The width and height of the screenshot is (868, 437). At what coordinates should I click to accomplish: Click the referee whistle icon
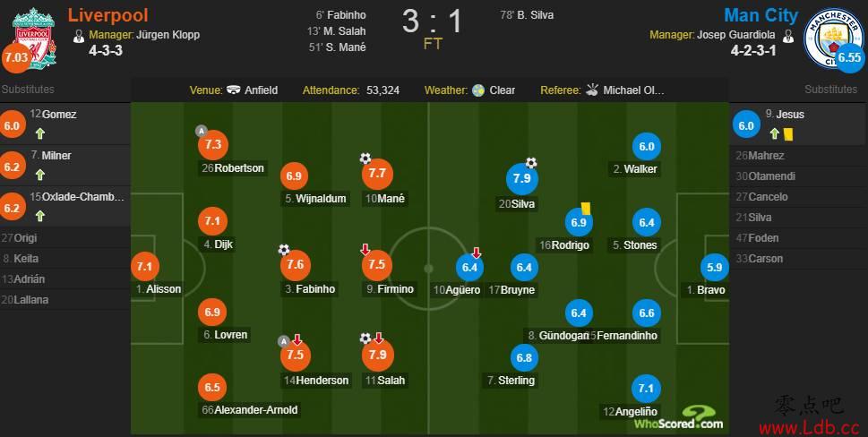(x=592, y=90)
